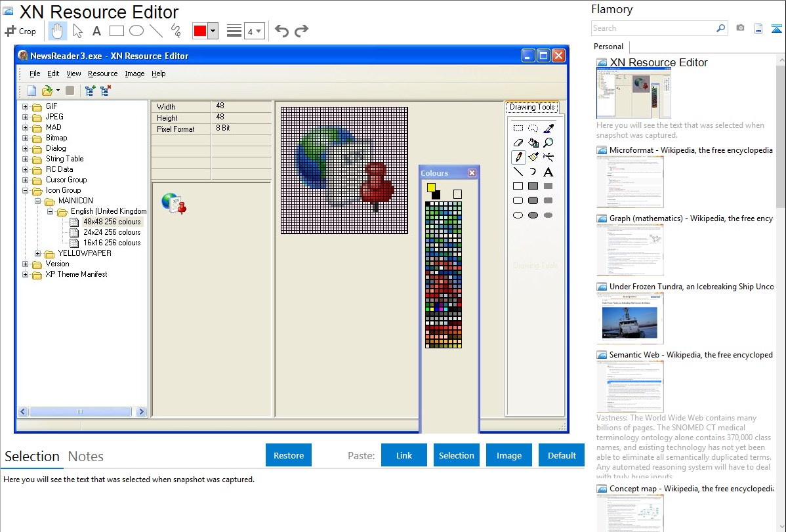Click the Image paste button
Screen dimensions: 786x532
(509, 455)
